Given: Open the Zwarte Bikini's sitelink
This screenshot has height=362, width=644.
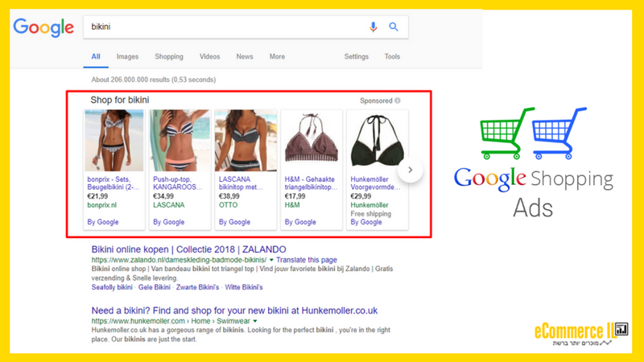Looking at the screenshot, I should tap(197, 287).
